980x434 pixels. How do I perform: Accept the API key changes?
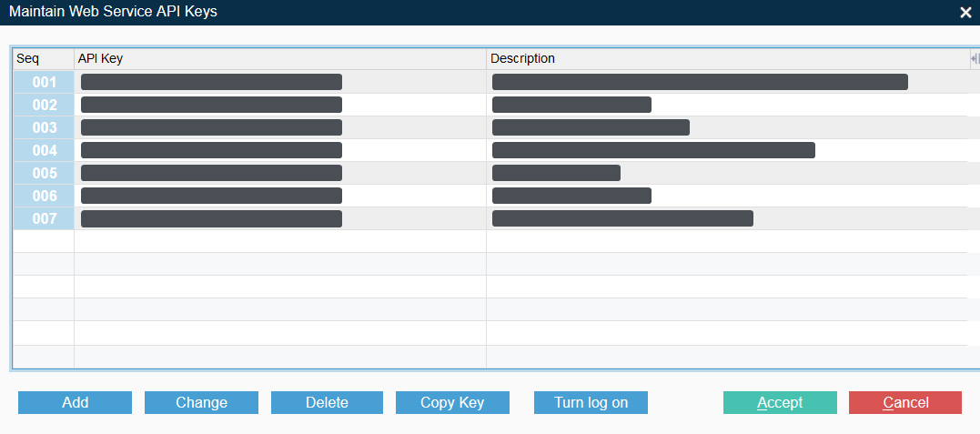pos(779,402)
